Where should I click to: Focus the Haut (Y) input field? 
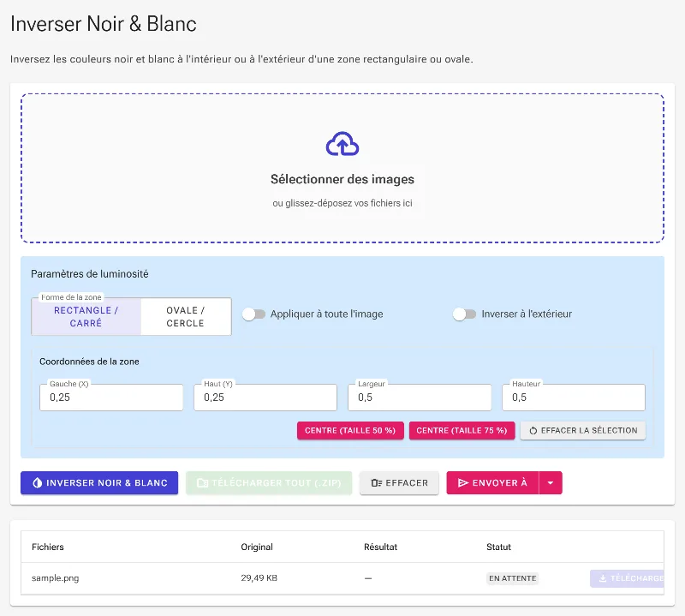265,398
